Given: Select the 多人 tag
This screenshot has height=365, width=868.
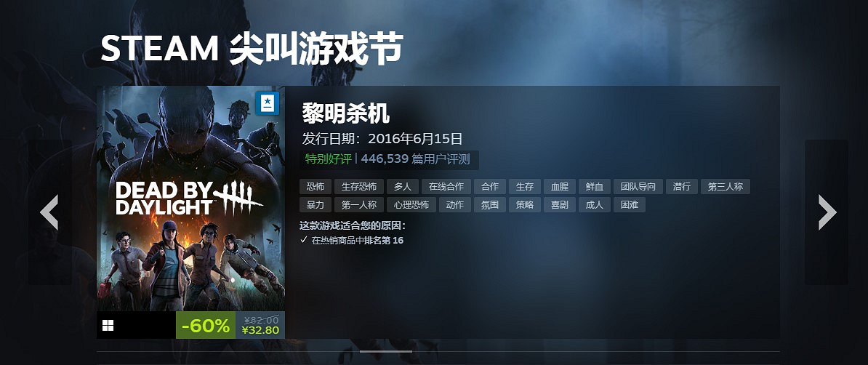Looking at the screenshot, I should pos(403,187).
